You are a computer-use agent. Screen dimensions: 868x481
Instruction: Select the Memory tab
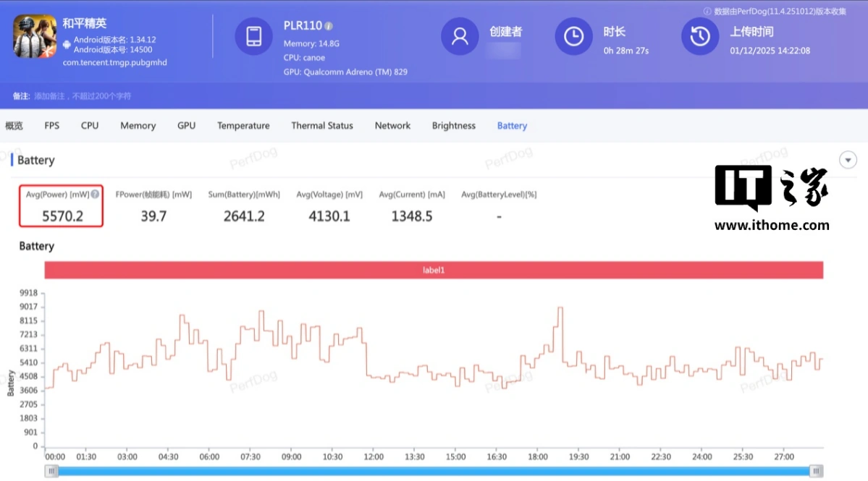[138, 126]
